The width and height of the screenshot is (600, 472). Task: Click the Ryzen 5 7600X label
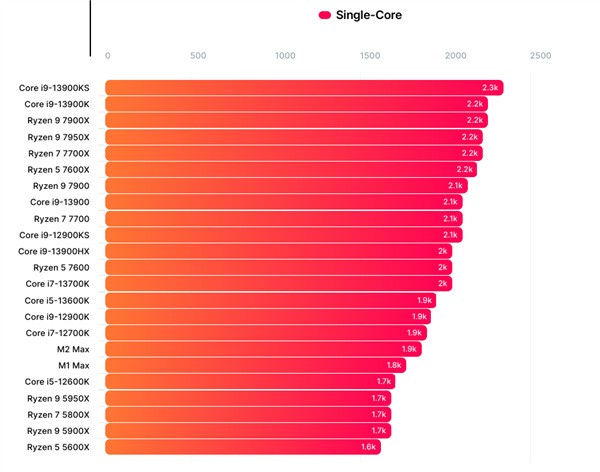tap(58, 170)
